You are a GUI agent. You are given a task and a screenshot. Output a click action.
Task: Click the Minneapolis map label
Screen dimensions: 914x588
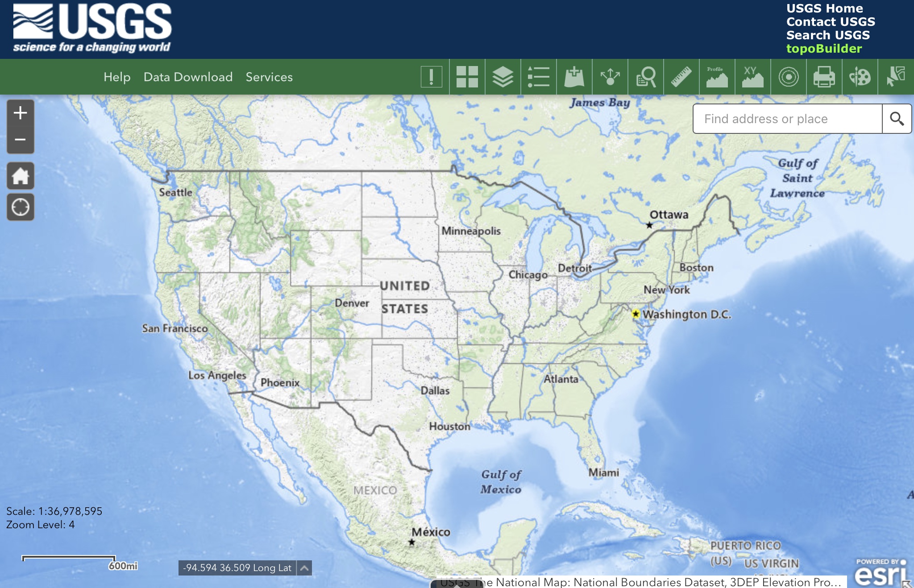pyautogui.click(x=471, y=231)
